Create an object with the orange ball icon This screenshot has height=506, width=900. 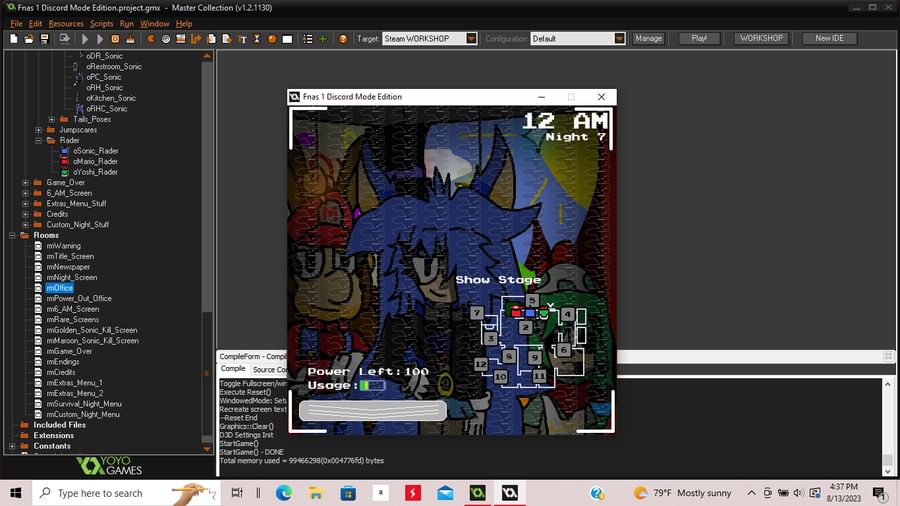click(272, 39)
